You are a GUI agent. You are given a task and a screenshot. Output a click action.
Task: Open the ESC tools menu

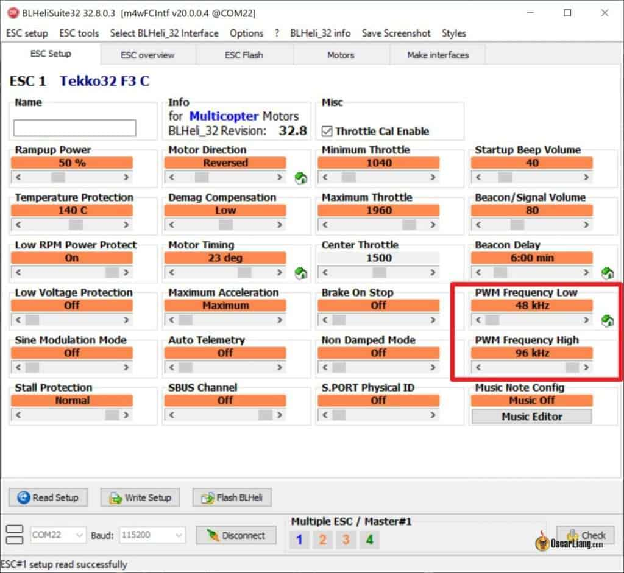click(x=79, y=33)
